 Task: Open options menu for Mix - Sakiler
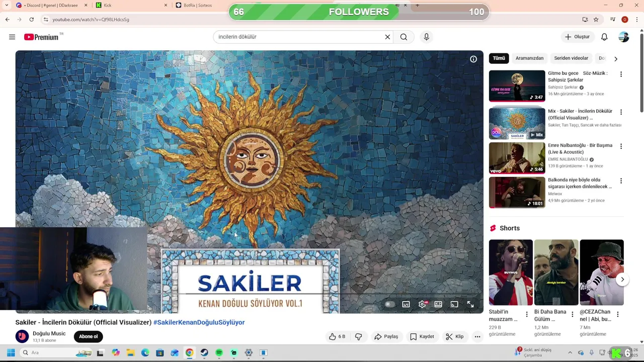tap(621, 112)
